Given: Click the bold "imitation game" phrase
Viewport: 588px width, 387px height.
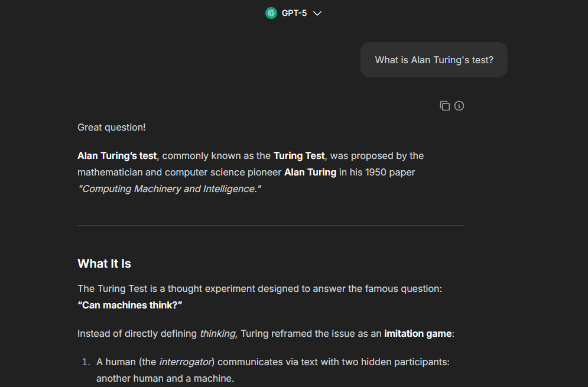Looking at the screenshot, I should click(418, 334).
